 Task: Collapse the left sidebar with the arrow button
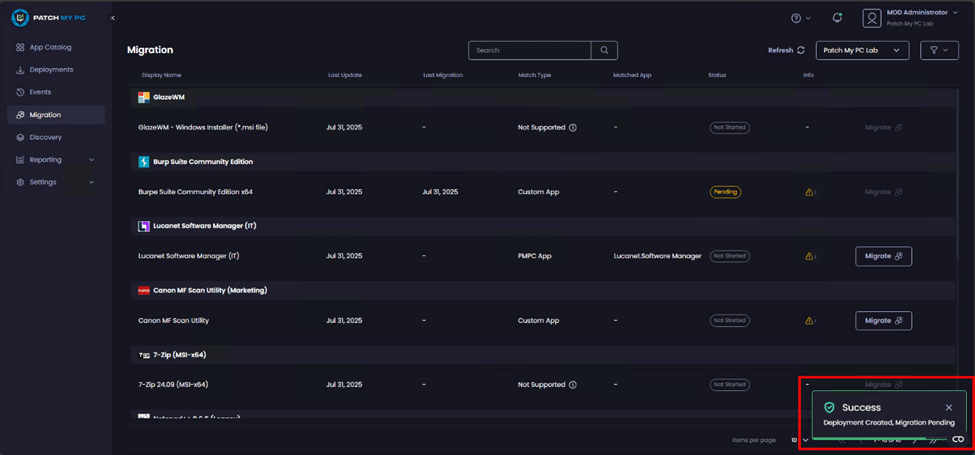click(113, 18)
